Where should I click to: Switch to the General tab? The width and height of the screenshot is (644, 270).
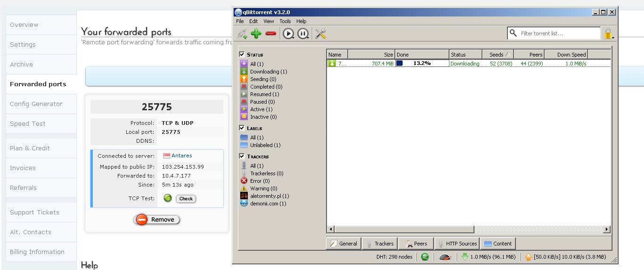tap(343, 244)
